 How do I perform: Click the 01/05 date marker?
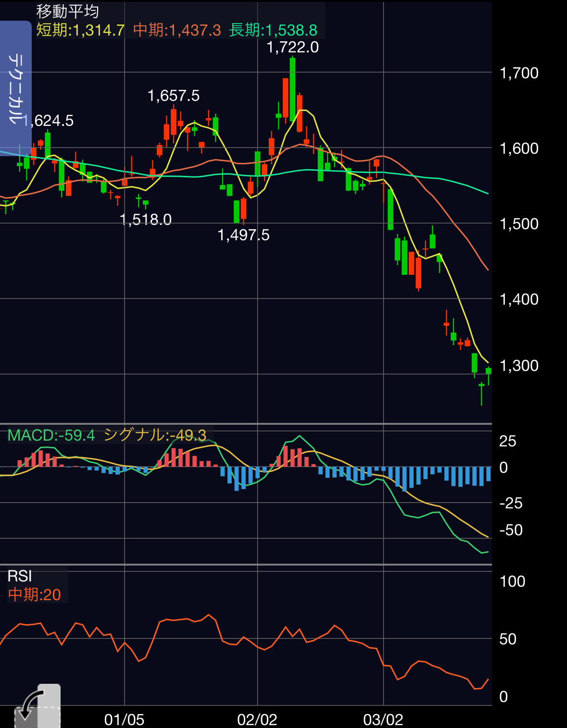tap(124, 719)
